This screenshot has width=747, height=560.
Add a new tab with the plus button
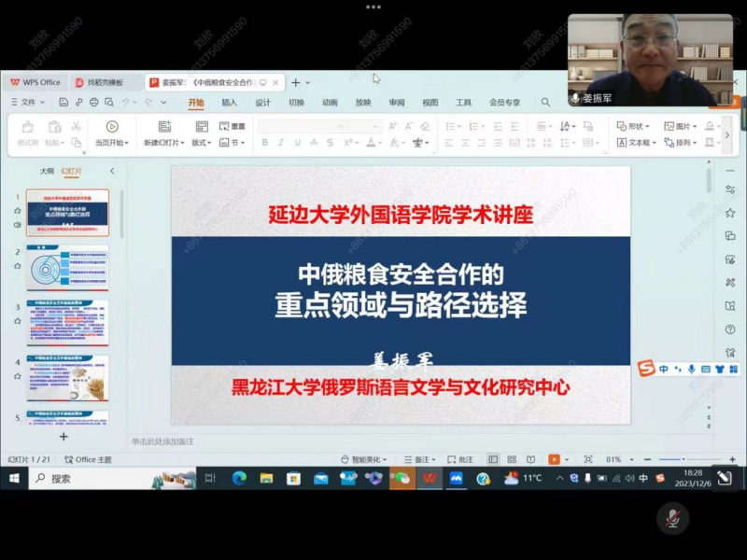click(x=296, y=82)
